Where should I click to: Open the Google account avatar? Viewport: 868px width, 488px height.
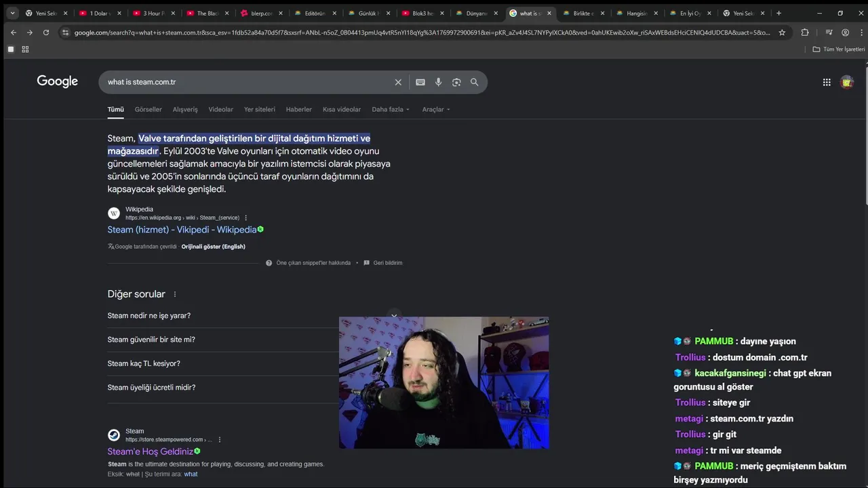tap(846, 82)
